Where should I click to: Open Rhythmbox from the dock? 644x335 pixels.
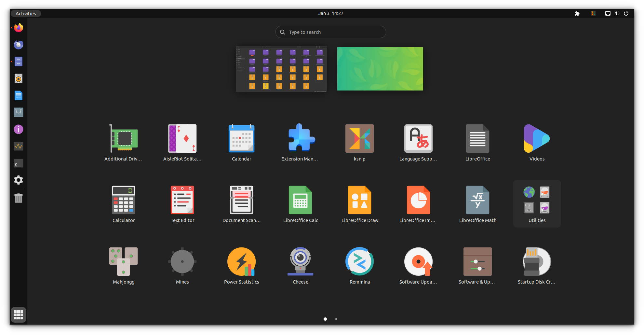click(19, 78)
